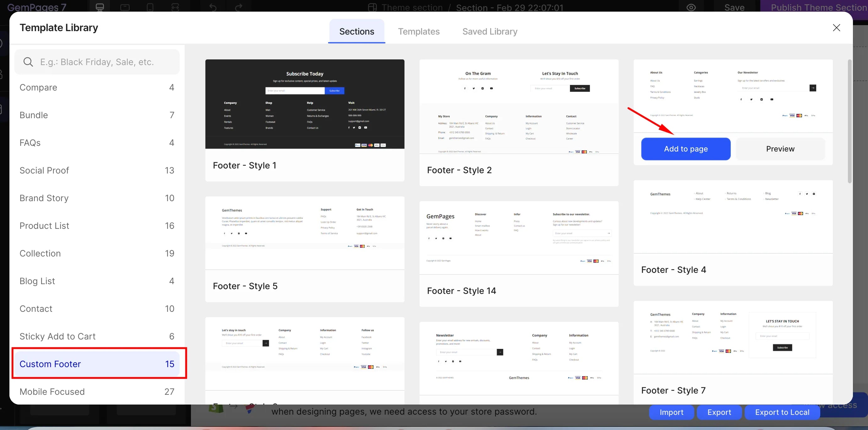Viewport: 868px width, 430px height.
Task: Select the Compare category
Action: [97, 87]
